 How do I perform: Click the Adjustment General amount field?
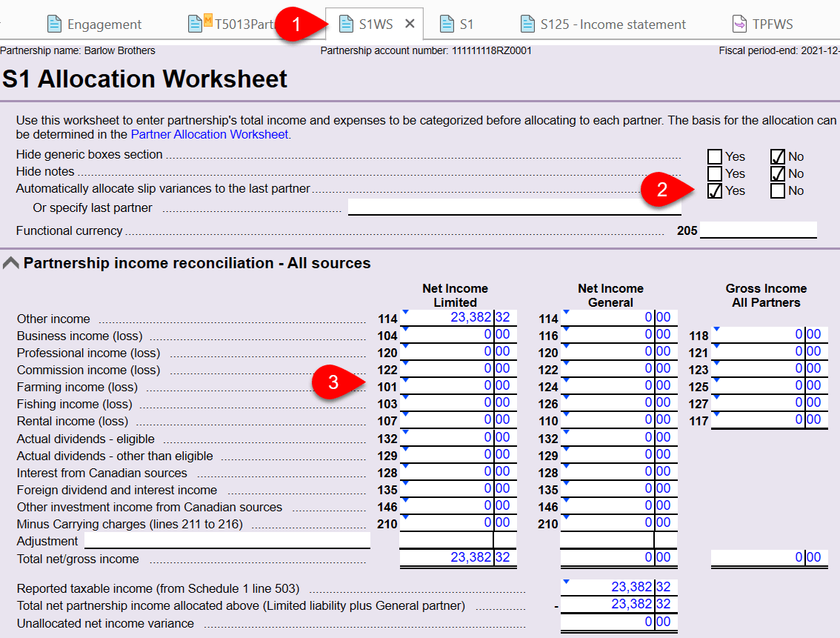tap(619, 540)
